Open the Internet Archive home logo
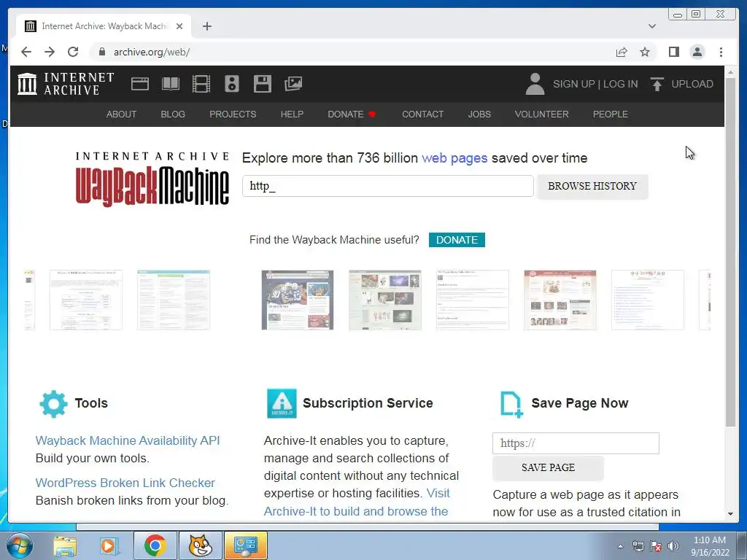The height and width of the screenshot is (560, 747). 66,84
